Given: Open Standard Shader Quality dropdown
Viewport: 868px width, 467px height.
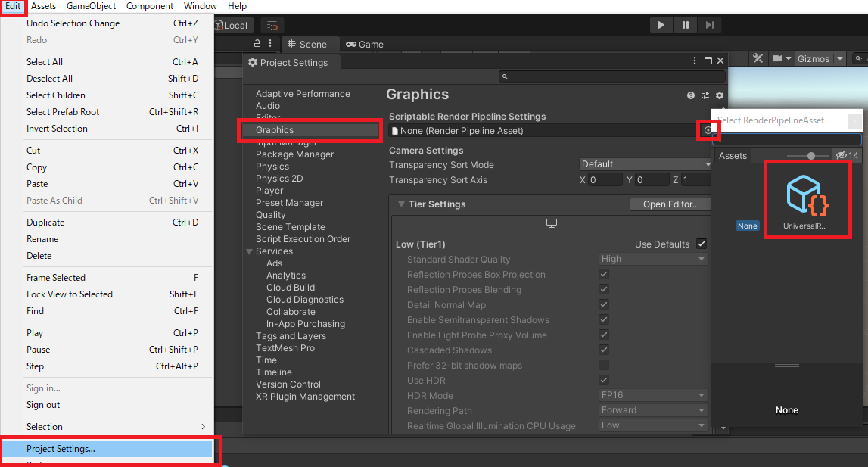Looking at the screenshot, I should pyautogui.click(x=653, y=259).
